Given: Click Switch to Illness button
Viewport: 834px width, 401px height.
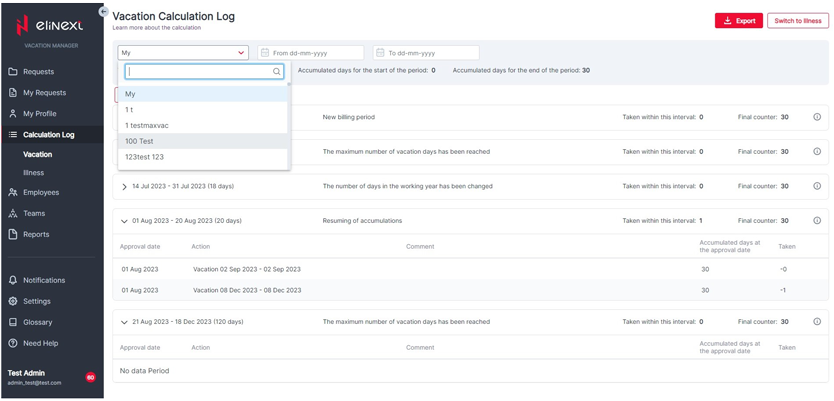Looking at the screenshot, I should click(797, 21).
